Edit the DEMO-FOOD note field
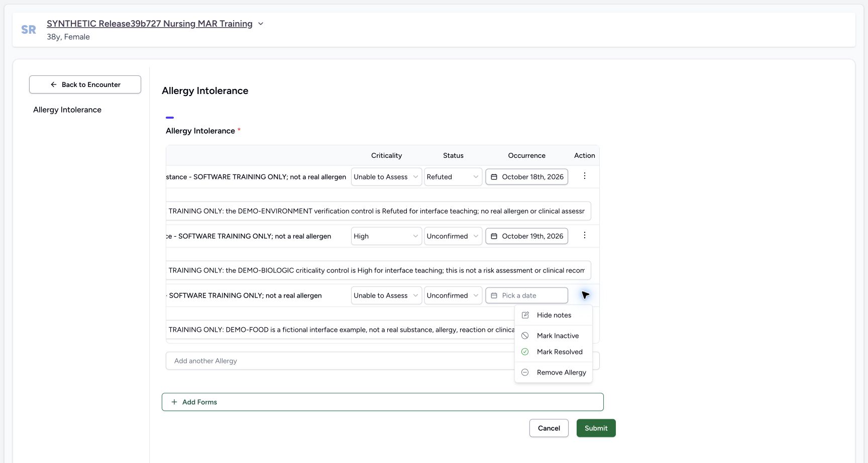The image size is (868, 463). 340,330
